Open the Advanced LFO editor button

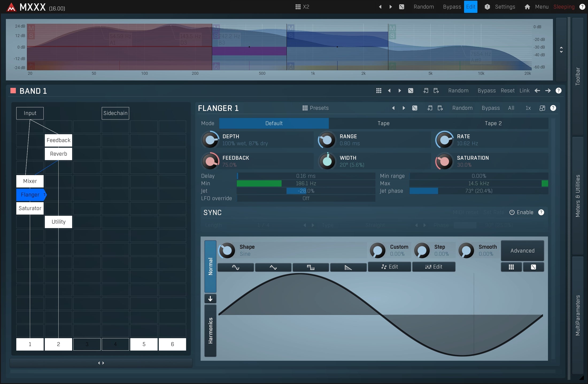tap(522, 250)
